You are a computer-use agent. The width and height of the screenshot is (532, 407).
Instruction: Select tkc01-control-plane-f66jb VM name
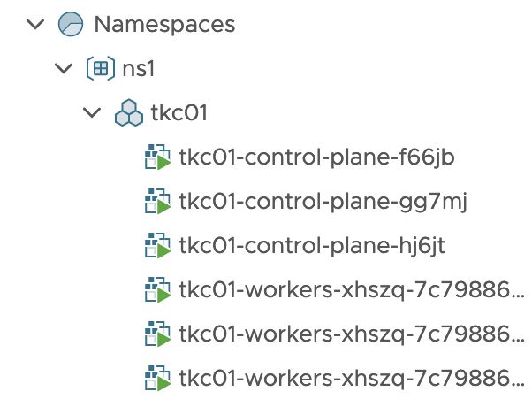click(x=316, y=157)
